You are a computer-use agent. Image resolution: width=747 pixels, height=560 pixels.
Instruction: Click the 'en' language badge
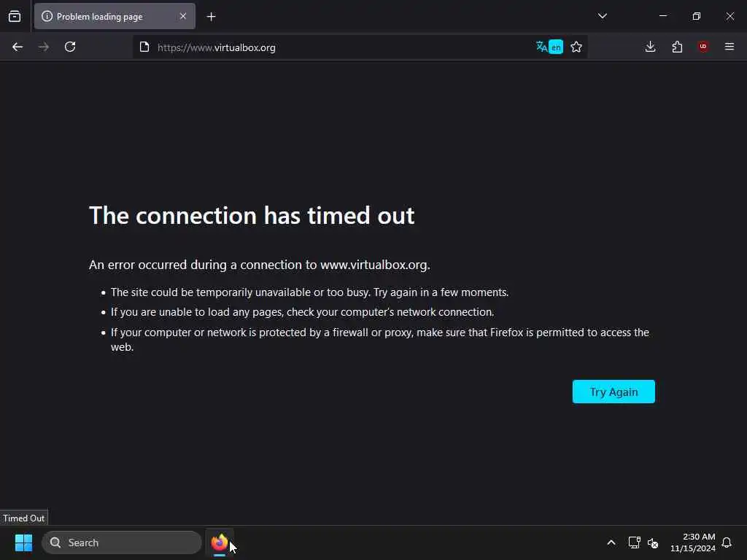point(556,47)
